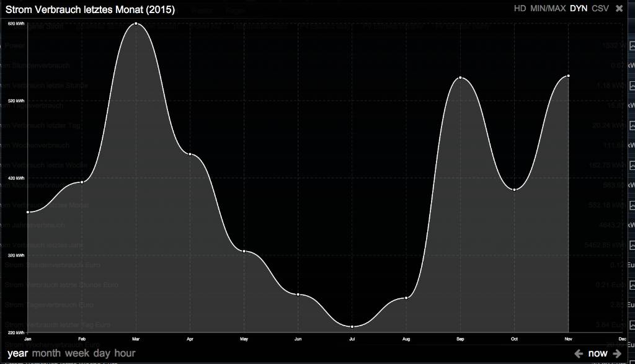Image resolution: width=635 pixels, height=364 pixels.
Task: Open chart icon in the Power row
Action: (631, 46)
